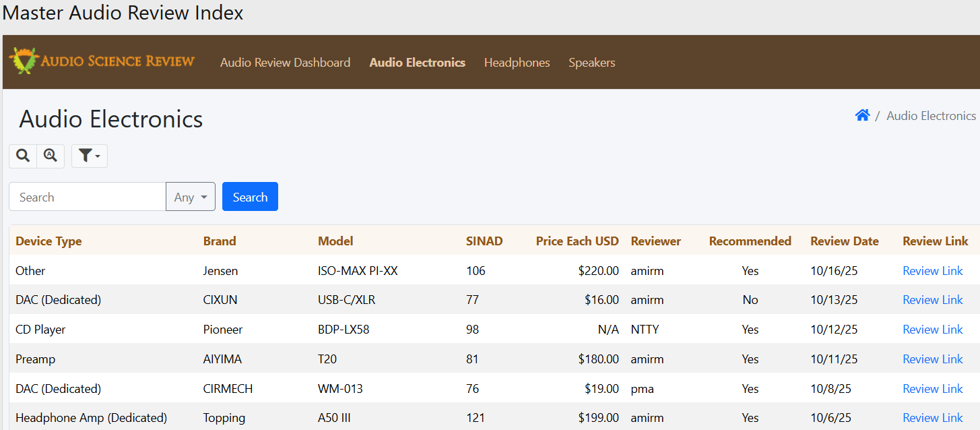Click the Audio Science Review logo
The height and width of the screenshot is (430, 980).
pos(102,61)
